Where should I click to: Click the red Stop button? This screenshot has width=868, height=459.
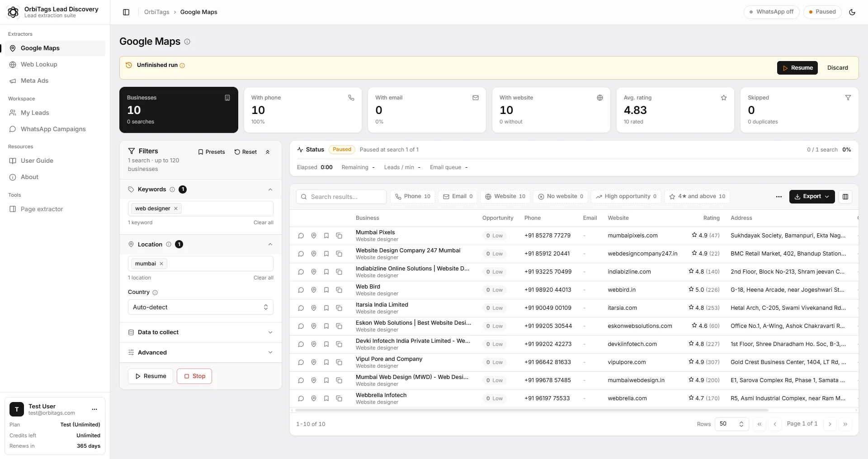194,376
